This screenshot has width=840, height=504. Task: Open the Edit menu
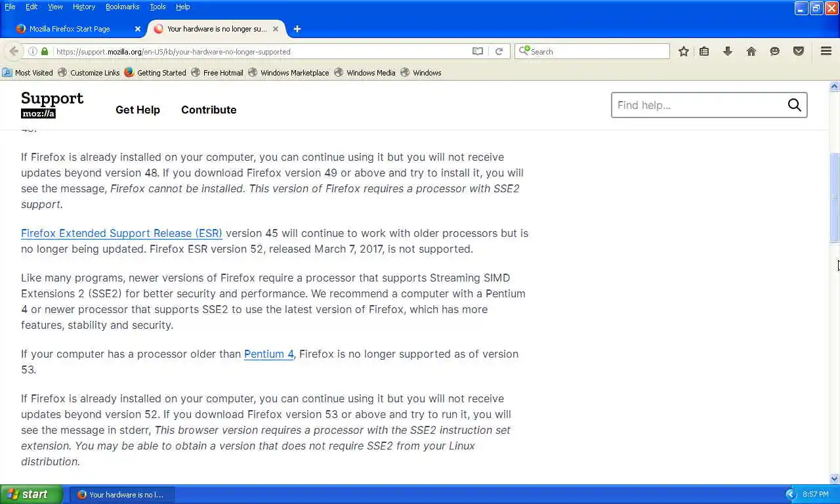click(31, 7)
